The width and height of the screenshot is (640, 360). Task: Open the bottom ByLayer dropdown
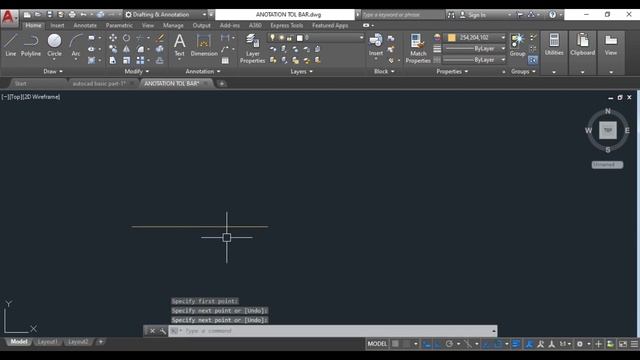pos(474,60)
